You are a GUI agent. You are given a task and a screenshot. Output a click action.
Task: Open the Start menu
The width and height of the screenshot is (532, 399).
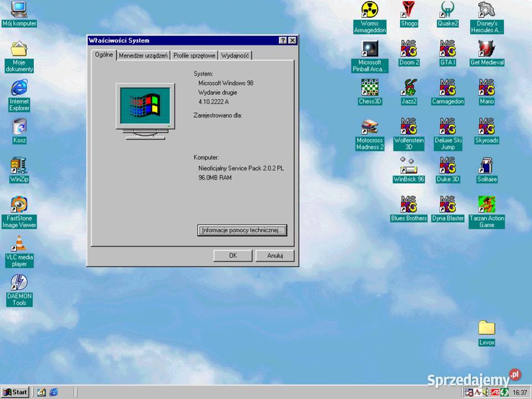16,392
